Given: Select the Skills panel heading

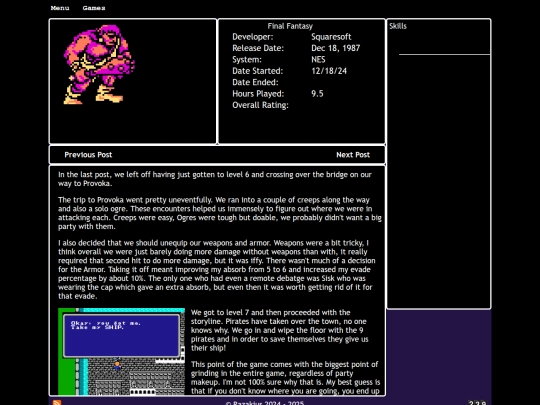Looking at the screenshot, I should tap(398, 26).
